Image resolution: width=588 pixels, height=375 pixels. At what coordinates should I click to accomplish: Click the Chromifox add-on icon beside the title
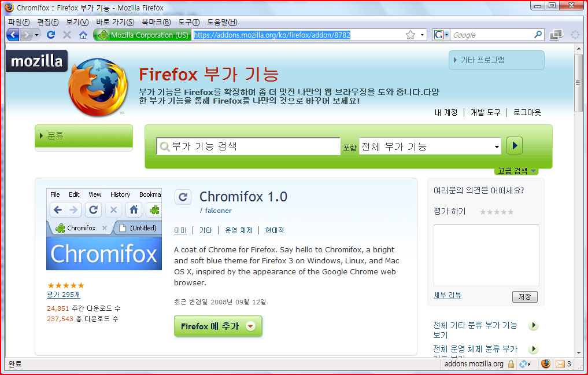click(183, 197)
